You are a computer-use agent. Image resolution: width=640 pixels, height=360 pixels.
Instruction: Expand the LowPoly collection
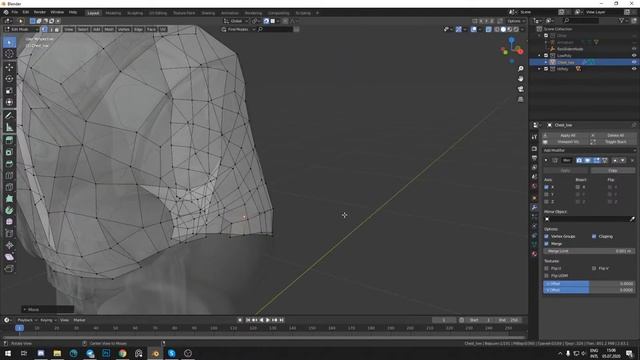pyautogui.click(x=540, y=56)
